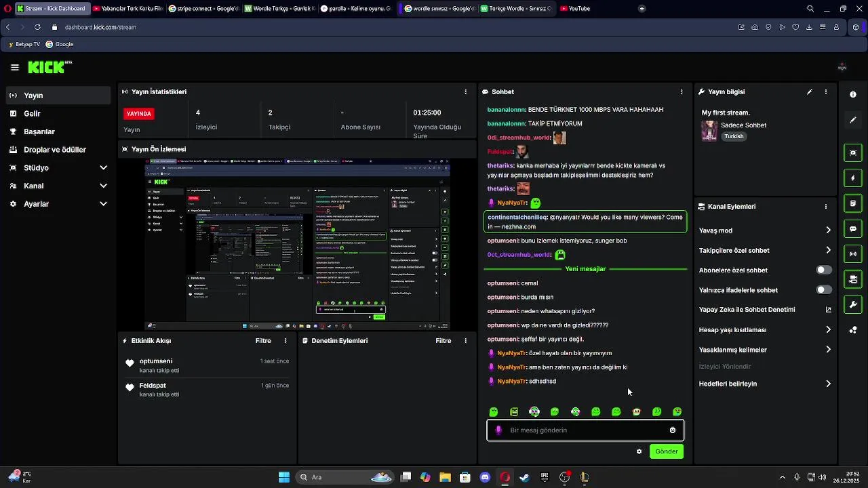Toggle the broadcast signal widget icon in the right rail
868x488 pixels.
point(853,254)
